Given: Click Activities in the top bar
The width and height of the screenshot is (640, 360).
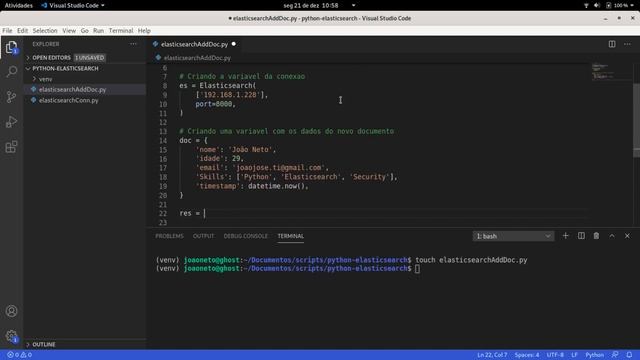Looking at the screenshot, I should (19, 5).
